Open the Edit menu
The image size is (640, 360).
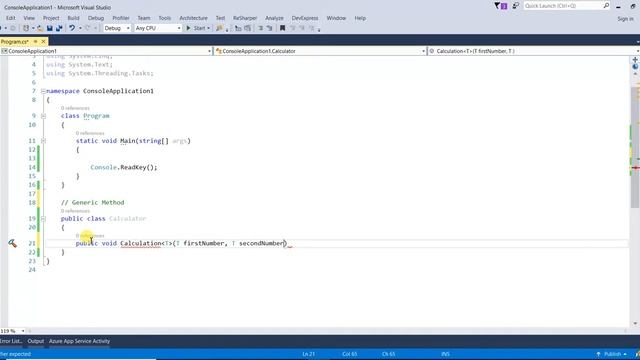11,18
